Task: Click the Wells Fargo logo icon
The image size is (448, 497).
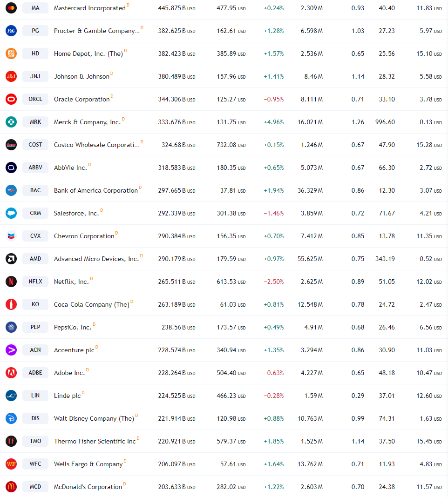Action: pos(11,464)
